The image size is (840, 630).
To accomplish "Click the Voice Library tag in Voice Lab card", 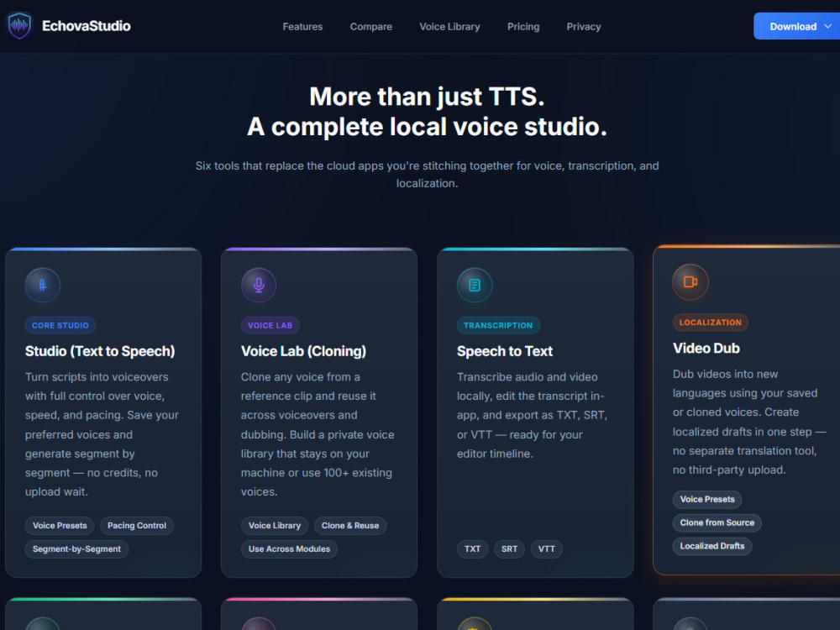I will pyautogui.click(x=275, y=526).
